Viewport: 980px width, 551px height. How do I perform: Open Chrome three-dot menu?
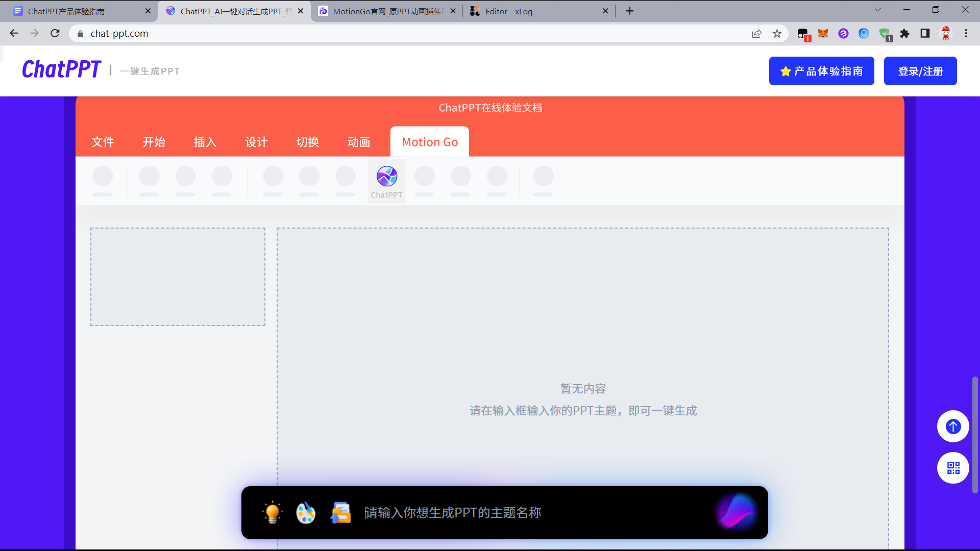click(966, 34)
